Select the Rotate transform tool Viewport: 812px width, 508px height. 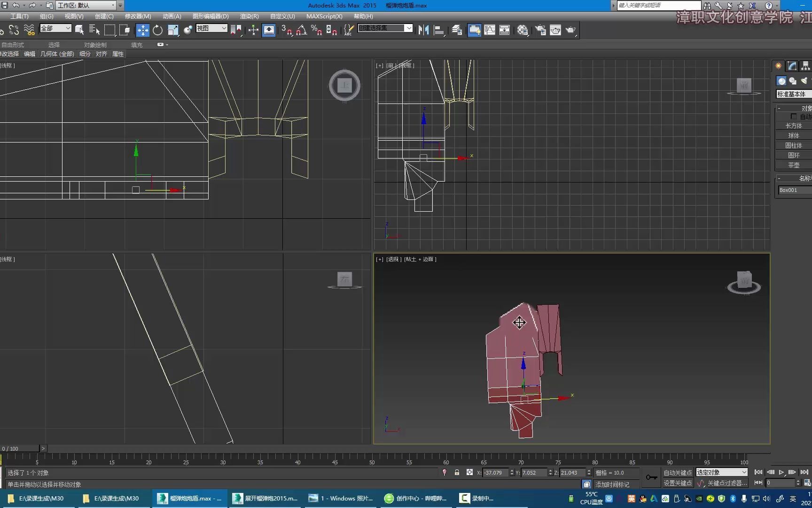tap(157, 30)
